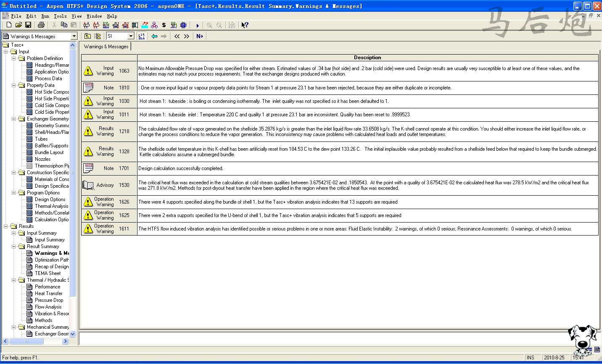Open the SI units dropdown
The width and height of the screenshot is (602, 364).
pyautogui.click(x=131, y=36)
